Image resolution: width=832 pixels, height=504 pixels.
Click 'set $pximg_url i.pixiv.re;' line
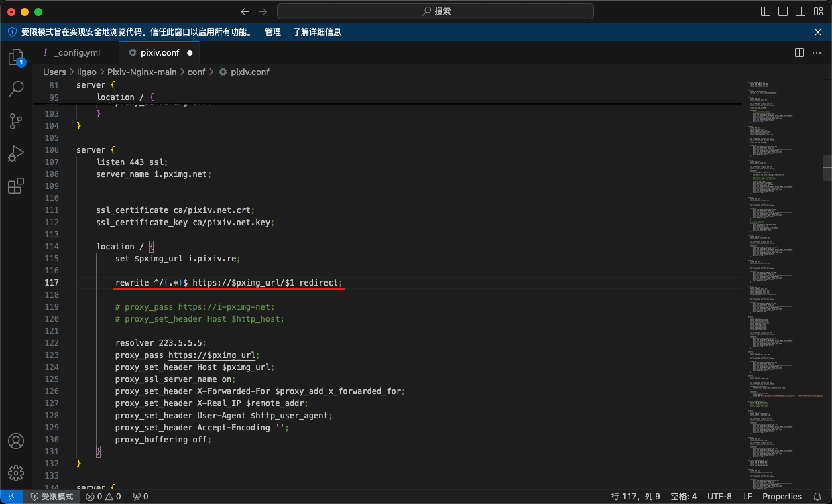[x=178, y=259]
